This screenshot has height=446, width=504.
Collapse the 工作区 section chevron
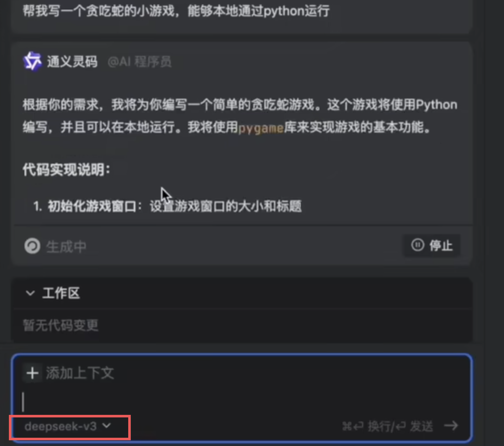[30, 293]
